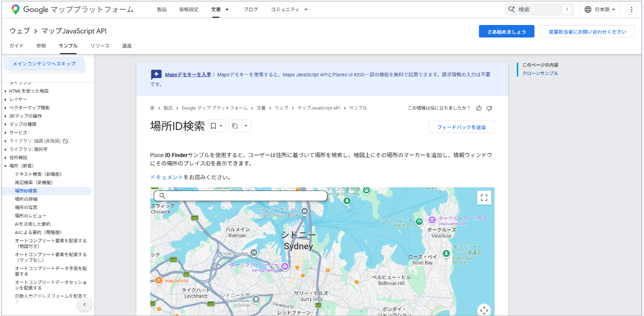This screenshot has width=644, height=316.
Task: Click the thumbs down not helpful icon
Action: pyautogui.click(x=489, y=108)
